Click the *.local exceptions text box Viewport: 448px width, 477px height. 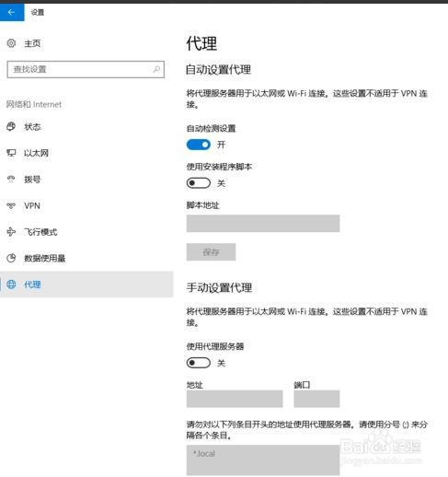[263, 460]
